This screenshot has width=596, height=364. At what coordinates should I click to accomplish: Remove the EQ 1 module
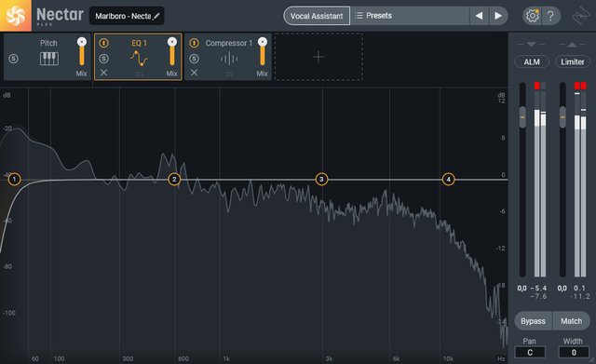[103, 73]
